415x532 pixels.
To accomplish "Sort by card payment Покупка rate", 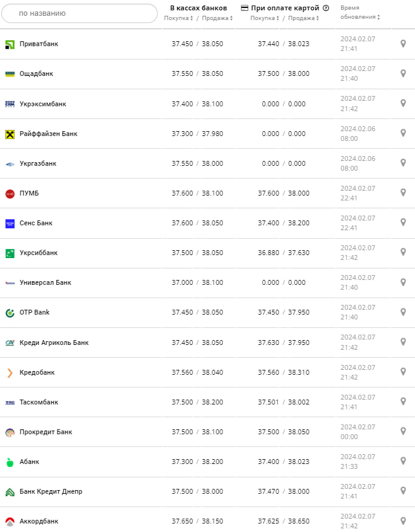I will coord(265,18).
